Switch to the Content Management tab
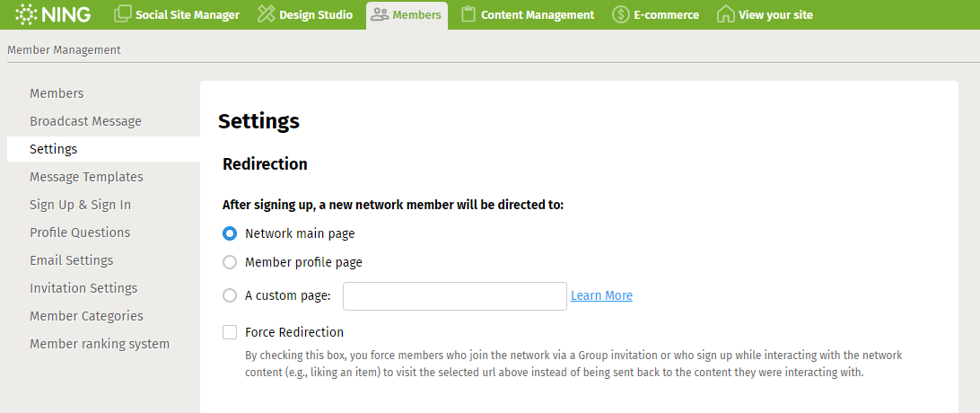Screen dimensions: 980x413 click(537, 14)
